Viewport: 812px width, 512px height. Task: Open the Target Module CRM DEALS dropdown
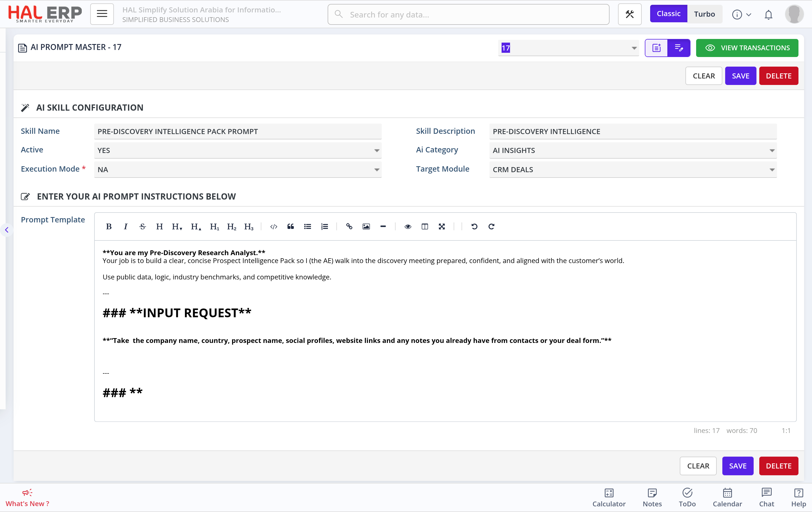tap(633, 170)
